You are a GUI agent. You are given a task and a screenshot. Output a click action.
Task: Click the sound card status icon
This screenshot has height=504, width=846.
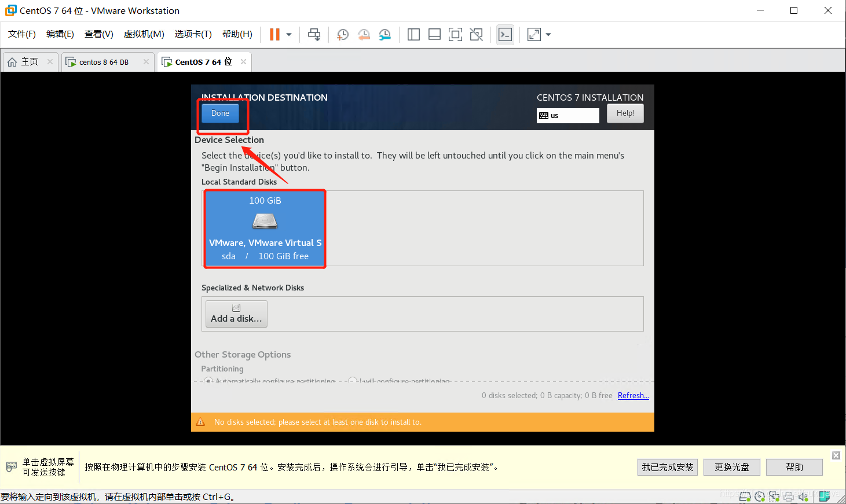click(x=803, y=496)
